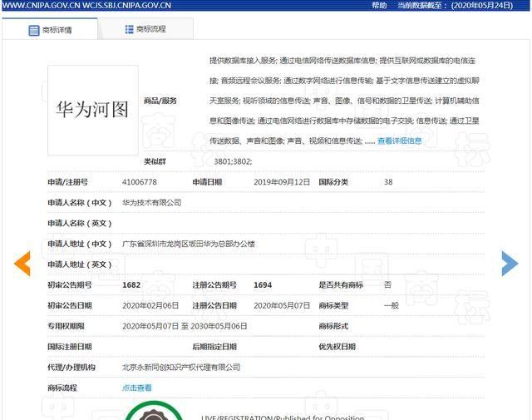Select preliminary announcement issue 1682

pos(131,285)
